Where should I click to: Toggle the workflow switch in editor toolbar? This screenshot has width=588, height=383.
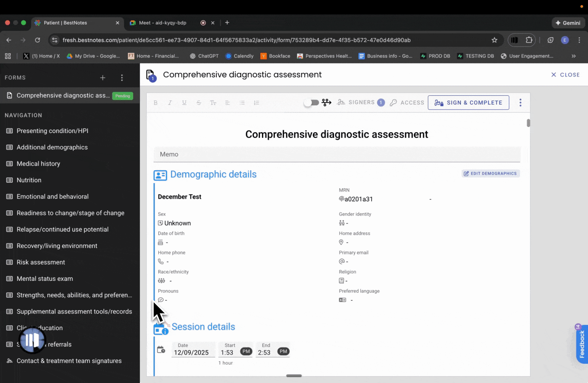coord(312,102)
